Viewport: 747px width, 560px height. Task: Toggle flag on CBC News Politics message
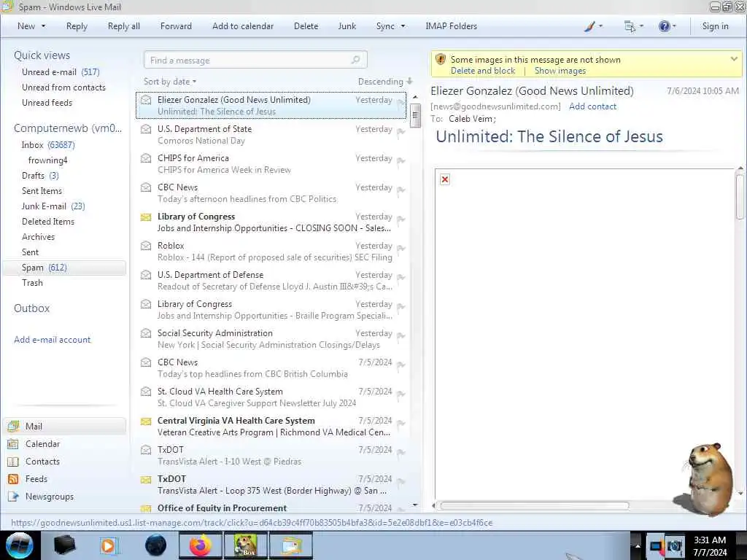click(400, 190)
